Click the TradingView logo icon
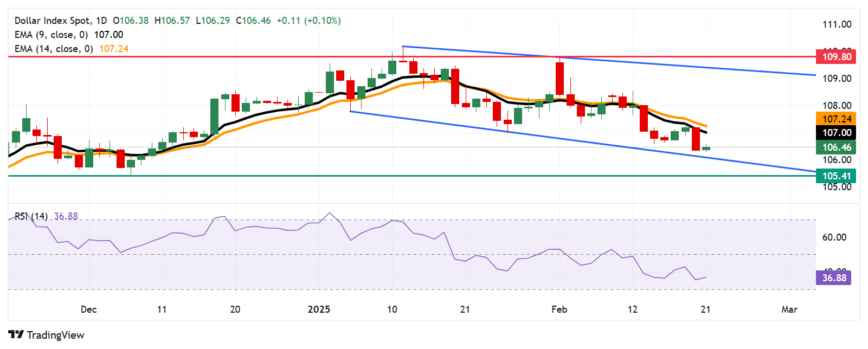868x349 pixels. coord(16,335)
